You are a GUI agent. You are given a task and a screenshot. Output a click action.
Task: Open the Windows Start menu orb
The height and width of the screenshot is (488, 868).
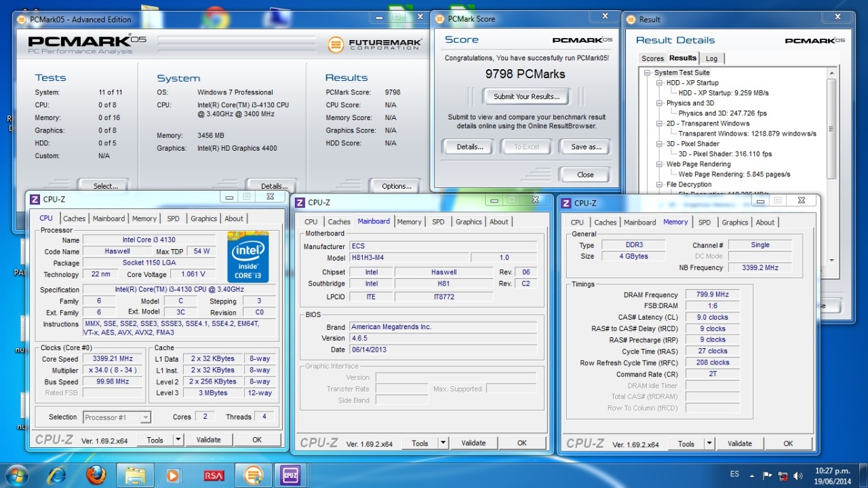17,474
